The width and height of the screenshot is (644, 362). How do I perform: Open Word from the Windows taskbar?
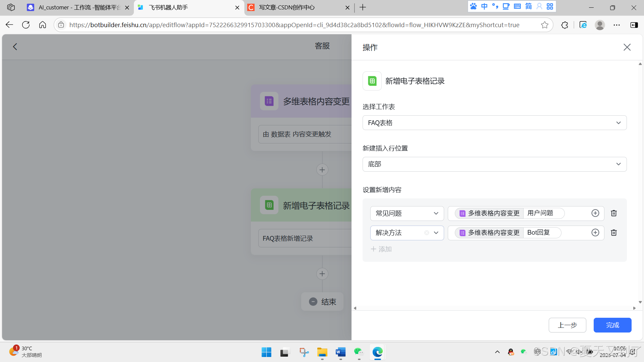click(x=340, y=352)
